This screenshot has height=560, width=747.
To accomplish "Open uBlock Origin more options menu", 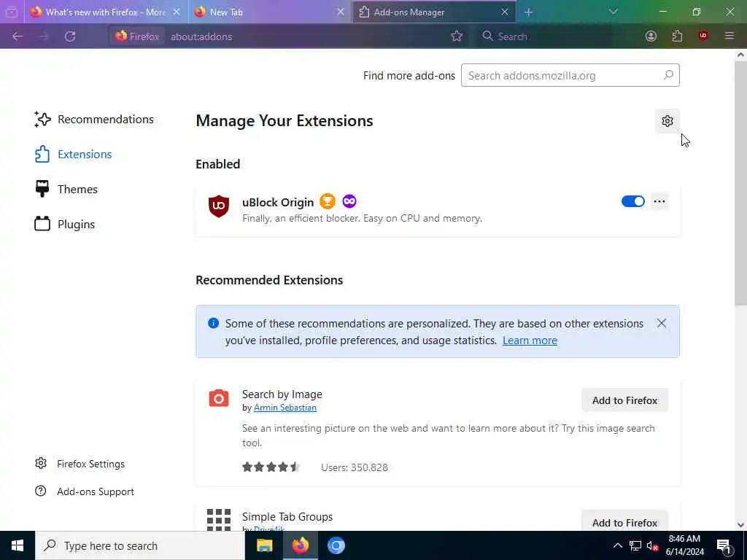I will (659, 201).
